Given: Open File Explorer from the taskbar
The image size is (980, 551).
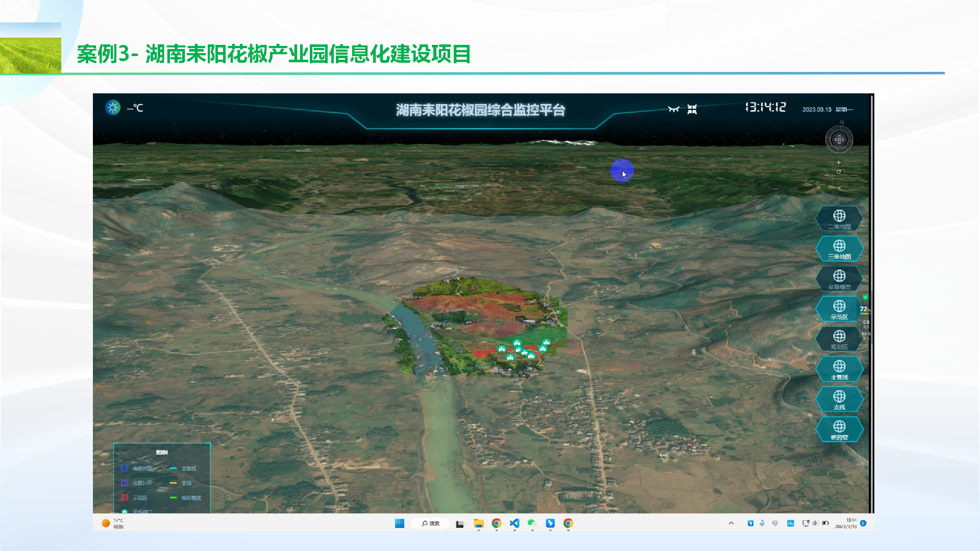Looking at the screenshot, I should 479,523.
